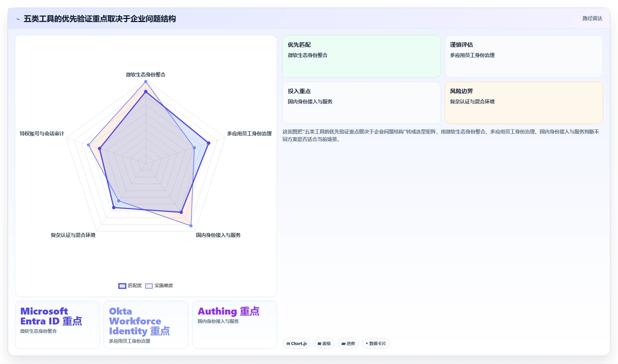Open the Okta Workforce Identity 重点 card

point(146,325)
